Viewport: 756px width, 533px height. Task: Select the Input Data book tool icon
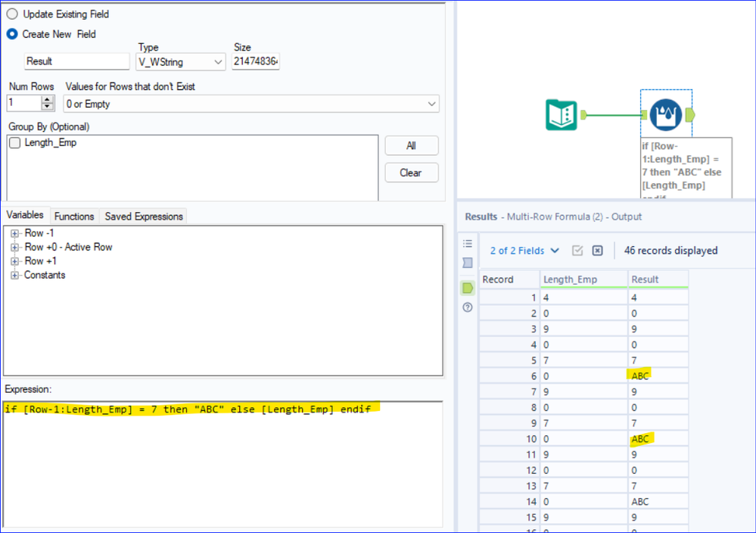point(562,115)
